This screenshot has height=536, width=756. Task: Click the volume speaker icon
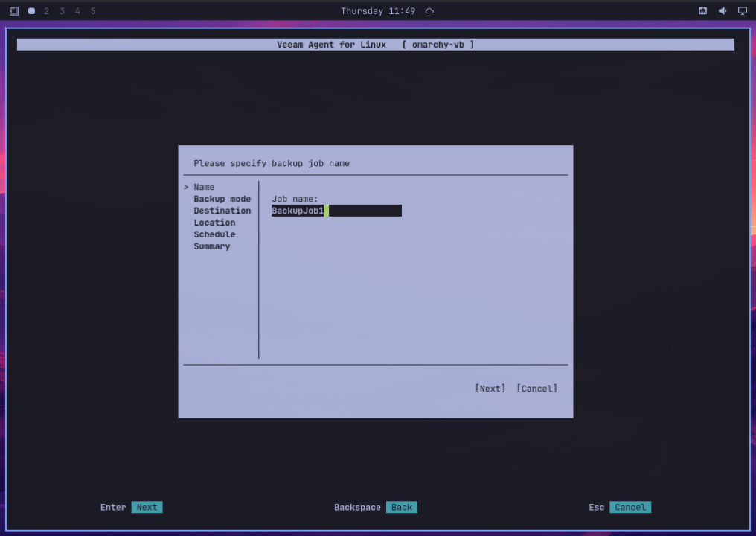pyautogui.click(x=723, y=11)
